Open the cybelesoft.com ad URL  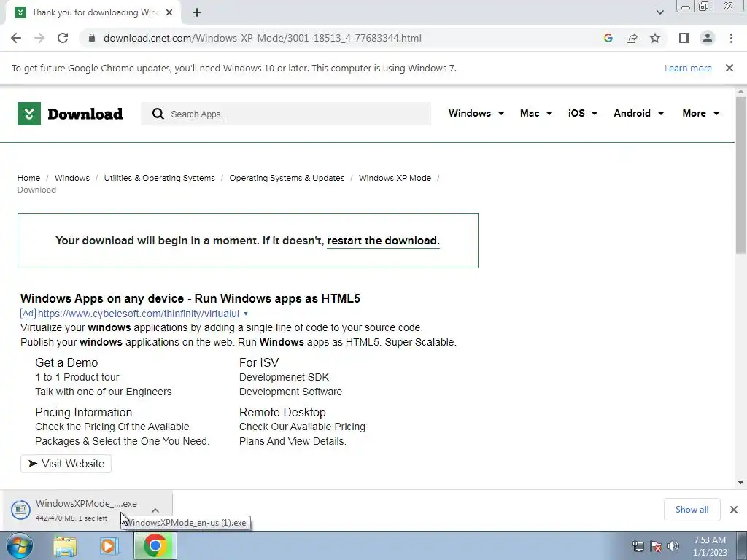coord(139,314)
